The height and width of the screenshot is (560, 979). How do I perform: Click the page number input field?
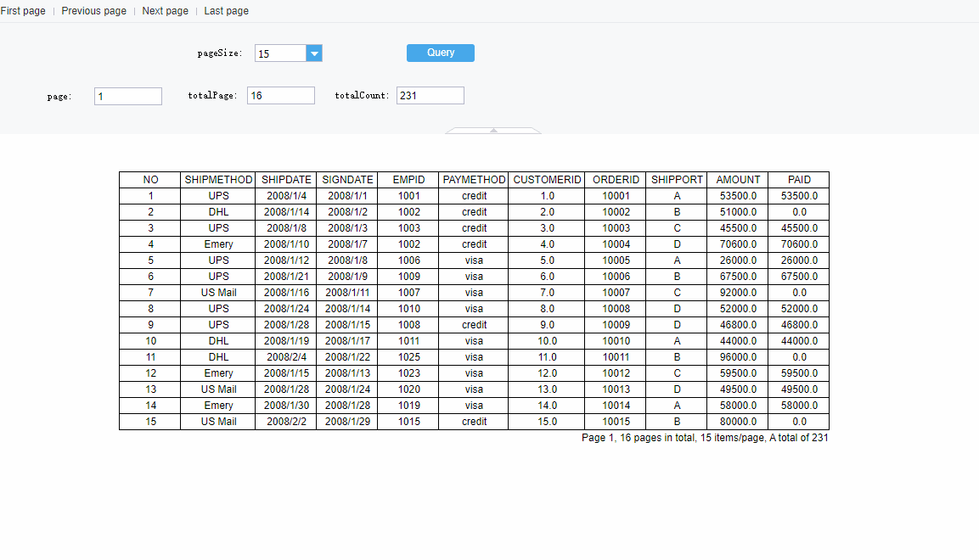[127, 96]
